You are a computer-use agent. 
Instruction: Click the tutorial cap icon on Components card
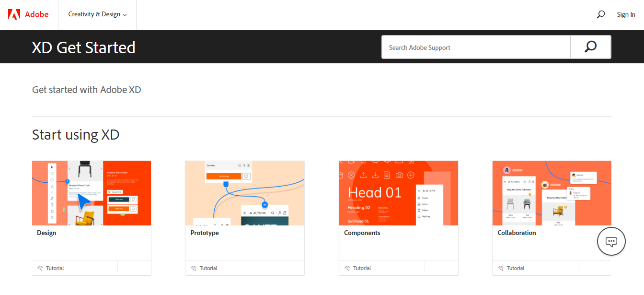click(x=347, y=268)
